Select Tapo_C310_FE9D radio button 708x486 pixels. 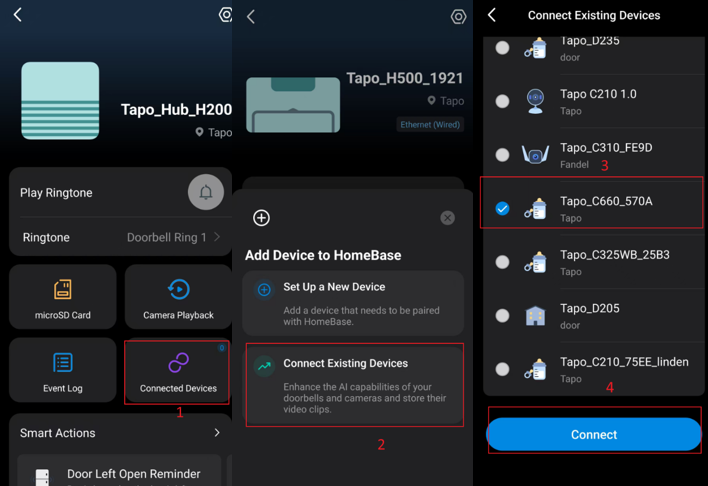[502, 155]
